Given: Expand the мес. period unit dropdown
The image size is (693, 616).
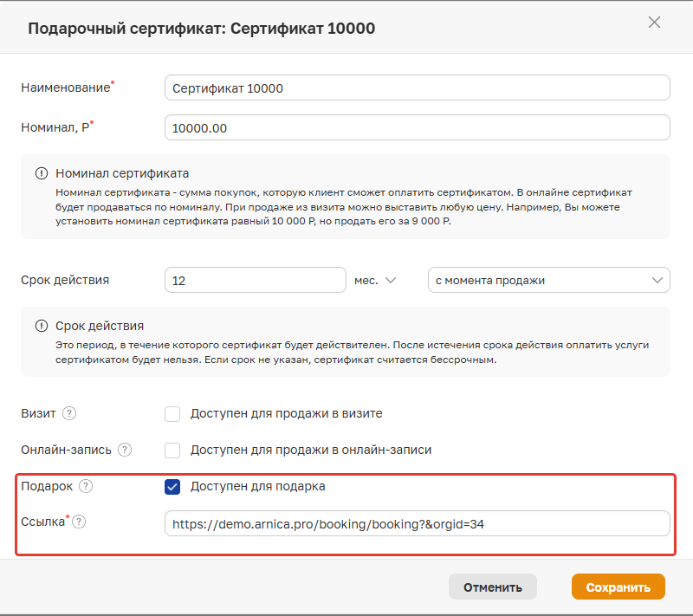Looking at the screenshot, I should (x=376, y=281).
